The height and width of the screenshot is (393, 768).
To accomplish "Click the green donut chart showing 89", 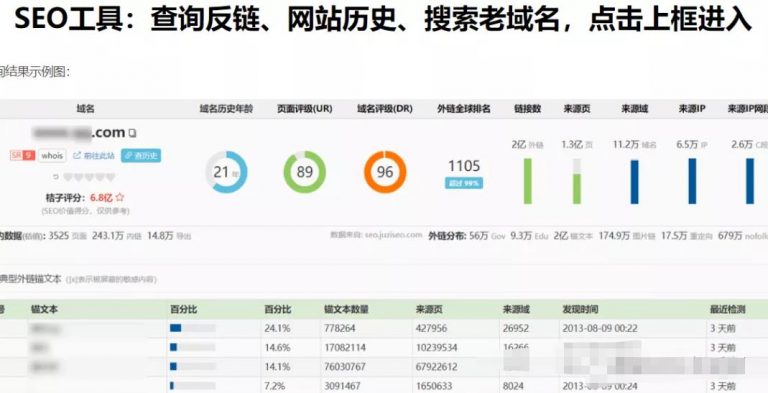I will click(x=305, y=172).
